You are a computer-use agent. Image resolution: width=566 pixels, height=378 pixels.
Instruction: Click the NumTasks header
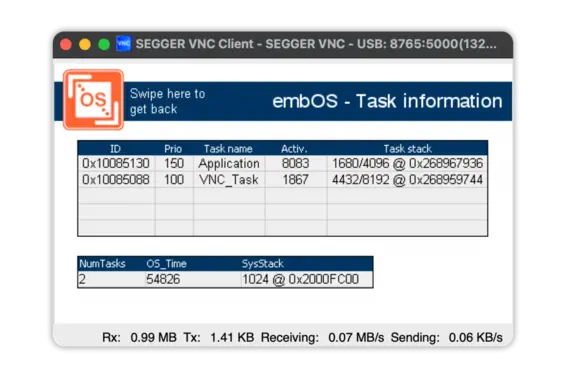(x=102, y=264)
